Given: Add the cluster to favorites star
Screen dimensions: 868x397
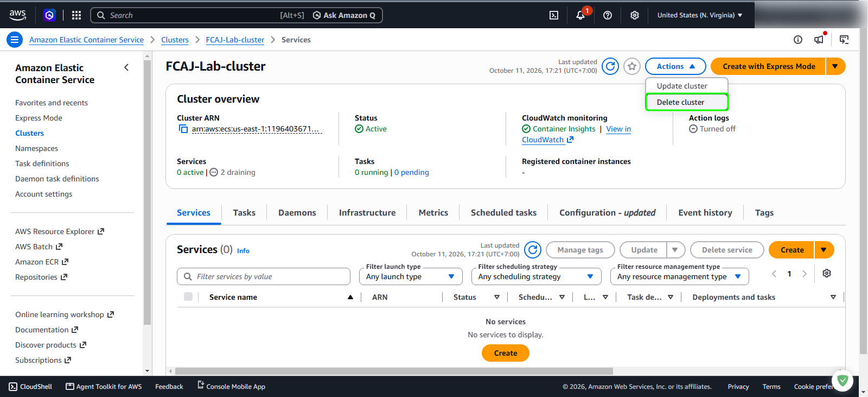Looking at the screenshot, I should pos(632,66).
